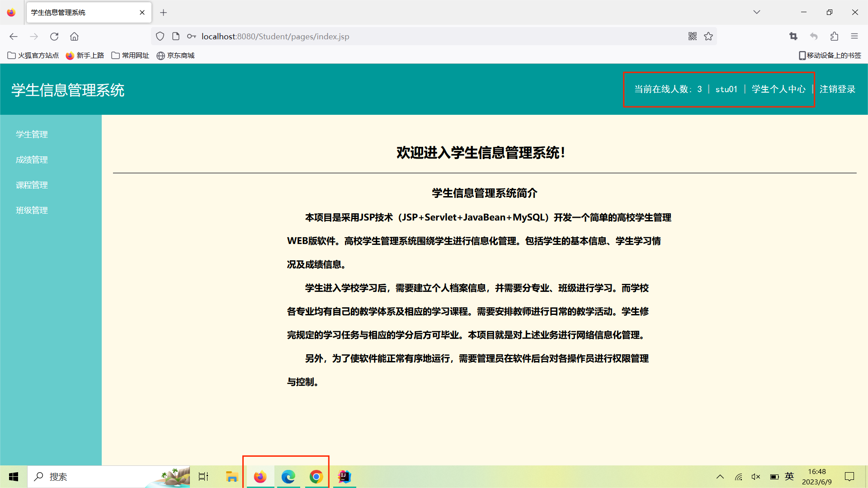Open the tracking protection shield icon
The image size is (868, 488).
coord(160,36)
